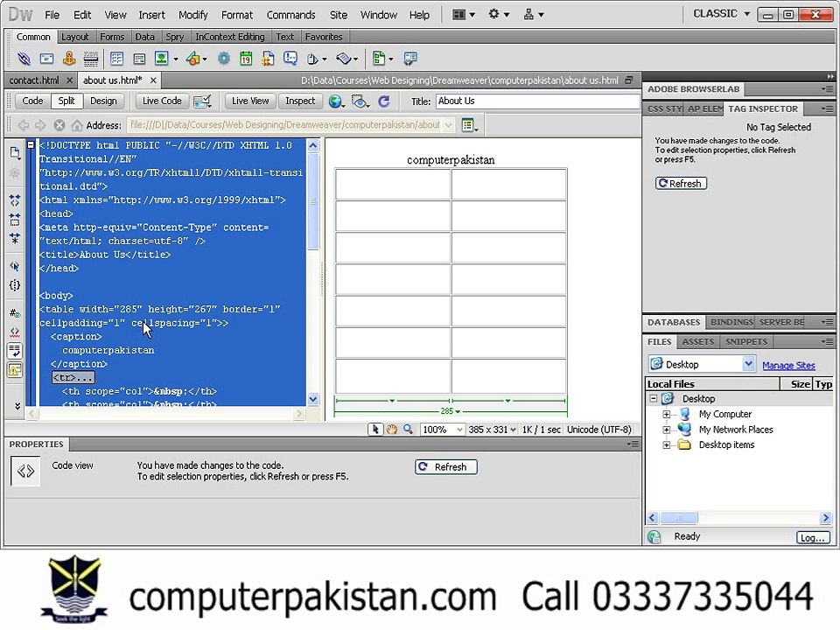Click the Email Link icon
This screenshot has height=630, width=840.
46,59
